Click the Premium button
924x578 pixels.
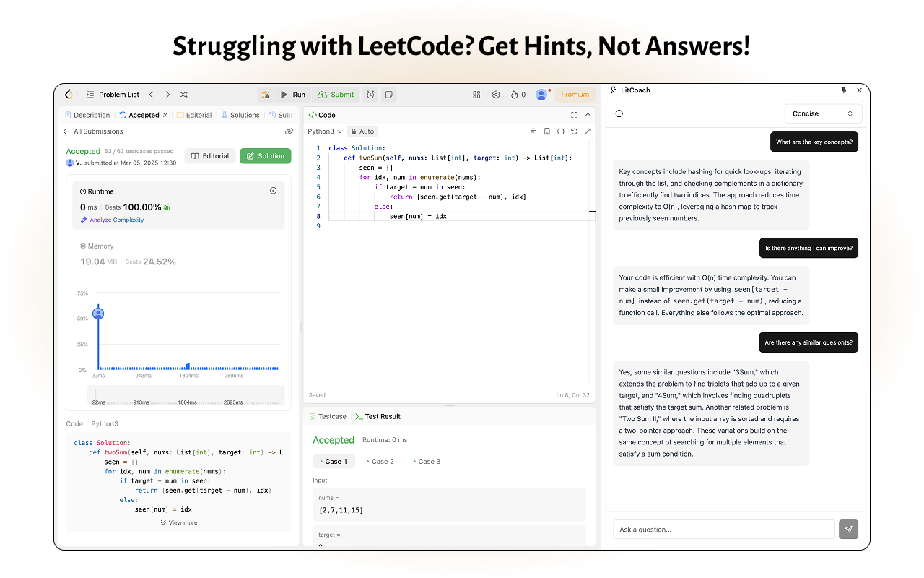[x=575, y=95]
